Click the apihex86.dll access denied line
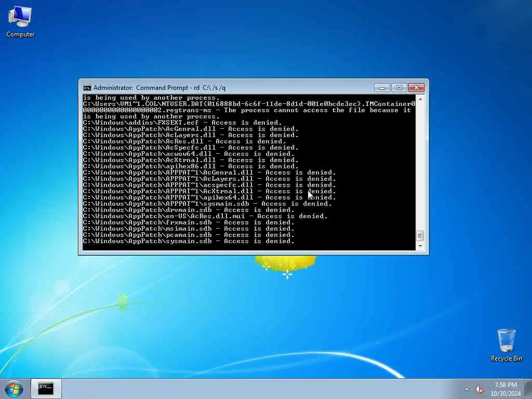This screenshot has width=532, height=399. (191, 166)
